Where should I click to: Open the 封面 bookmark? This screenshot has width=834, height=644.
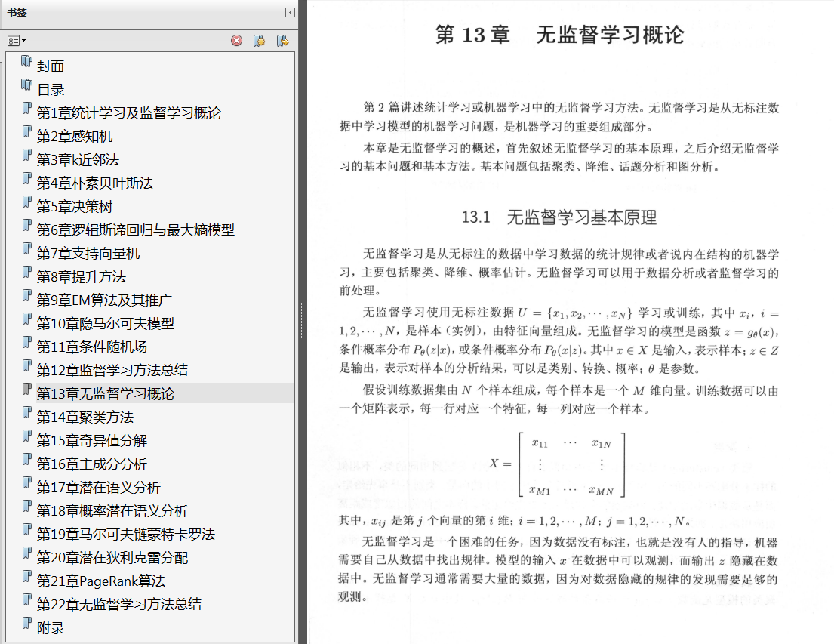coord(51,66)
